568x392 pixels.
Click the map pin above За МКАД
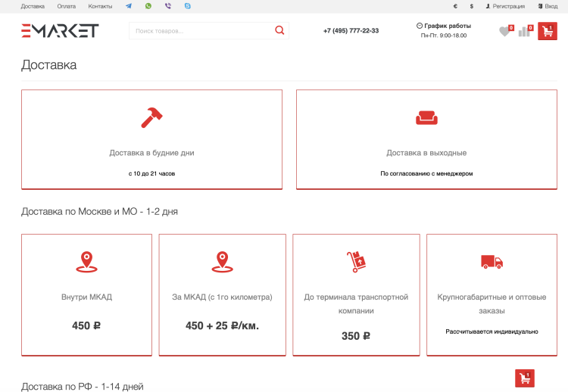tap(222, 262)
